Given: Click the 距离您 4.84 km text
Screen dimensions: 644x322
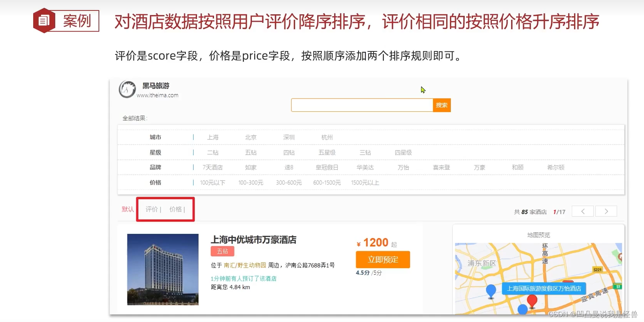Looking at the screenshot, I should tap(230, 287).
